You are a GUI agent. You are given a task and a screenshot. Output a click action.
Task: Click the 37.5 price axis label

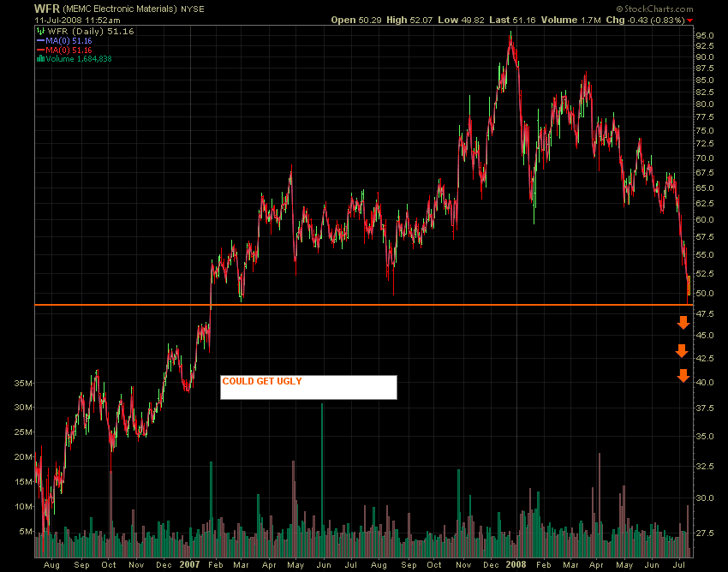(704, 408)
